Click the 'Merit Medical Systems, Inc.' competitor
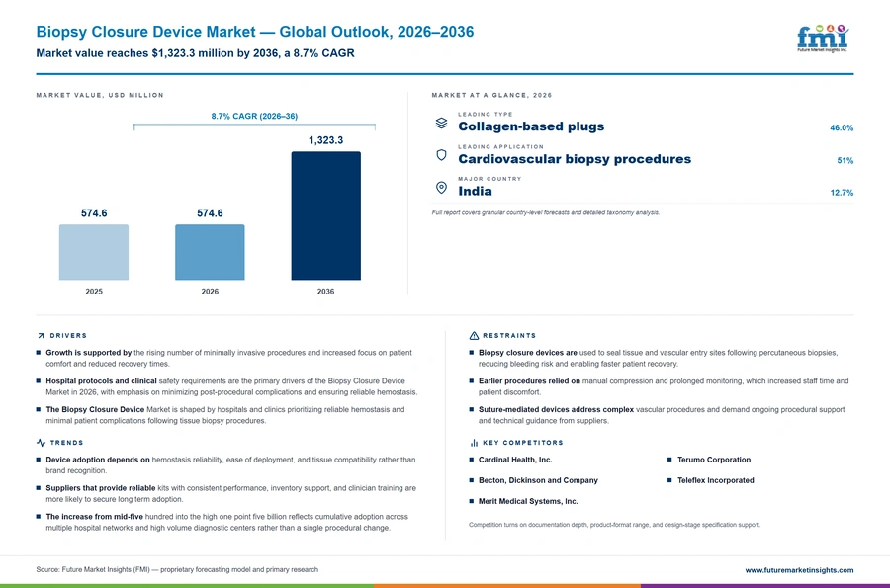 tap(528, 501)
